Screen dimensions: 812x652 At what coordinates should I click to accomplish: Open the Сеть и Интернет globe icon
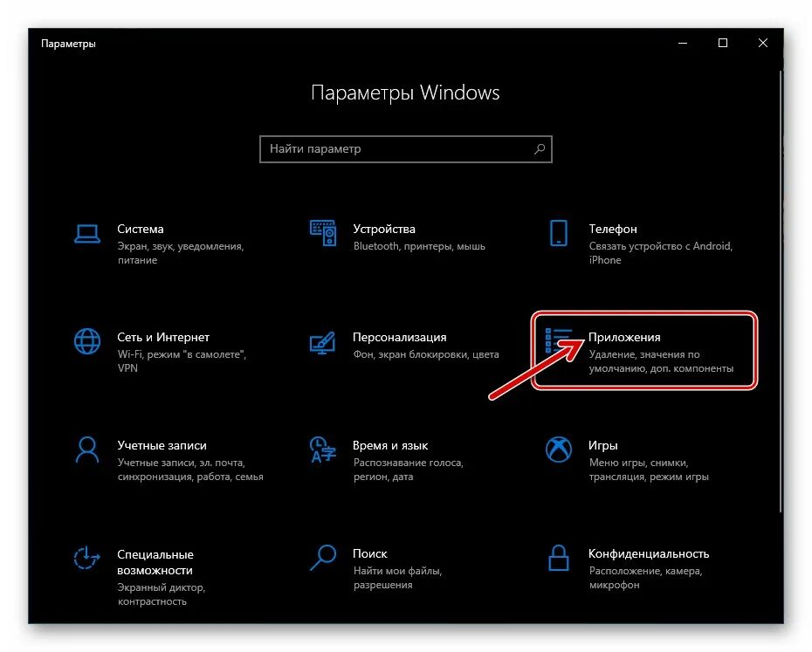(87, 341)
